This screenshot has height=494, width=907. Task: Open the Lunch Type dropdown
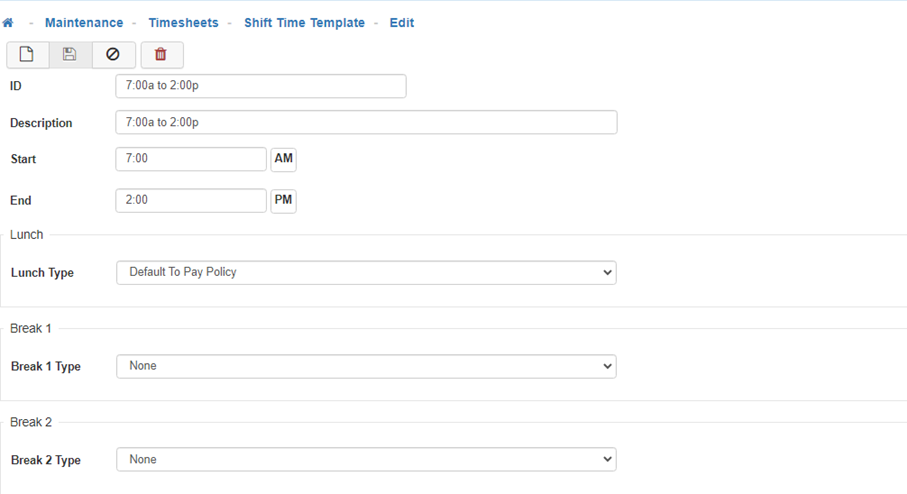(366, 272)
